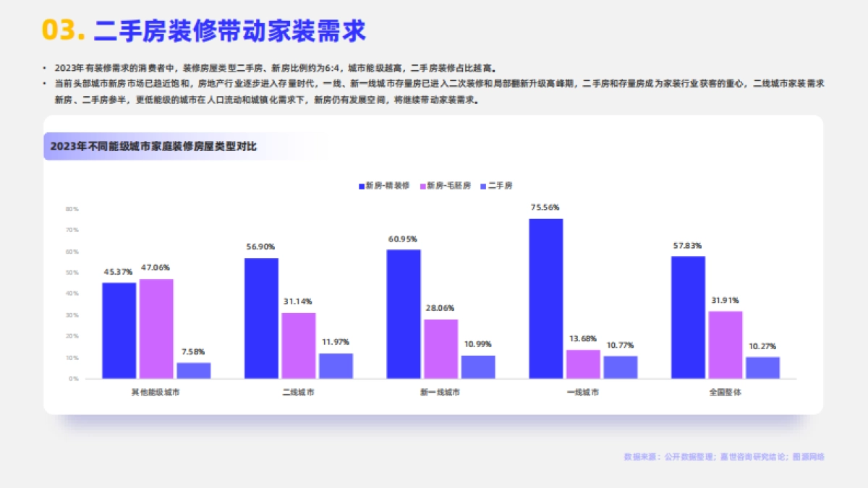Click the tallest blue bar for 一线城市
This screenshot has width=868, height=488.
[545, 296]
